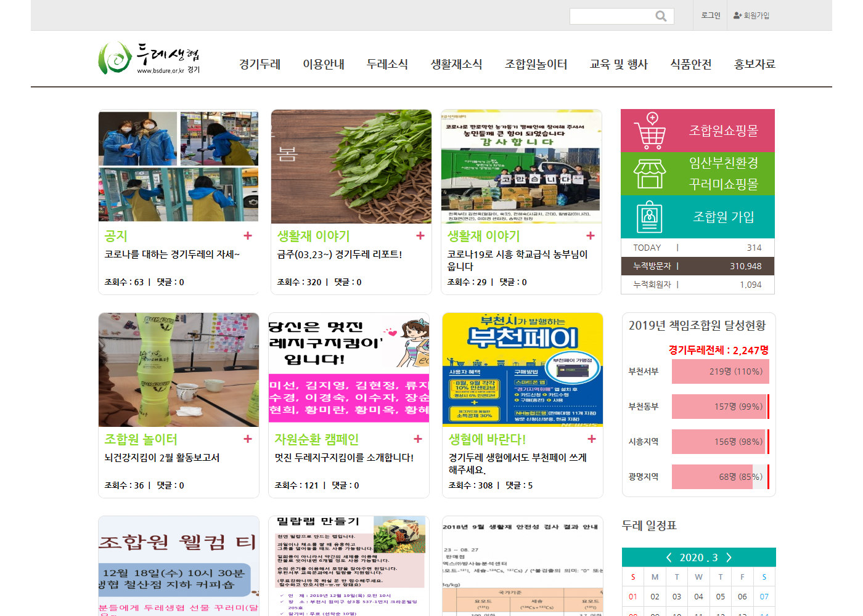
Task: Click the 두레생협 logo
Action: point(149,59)
